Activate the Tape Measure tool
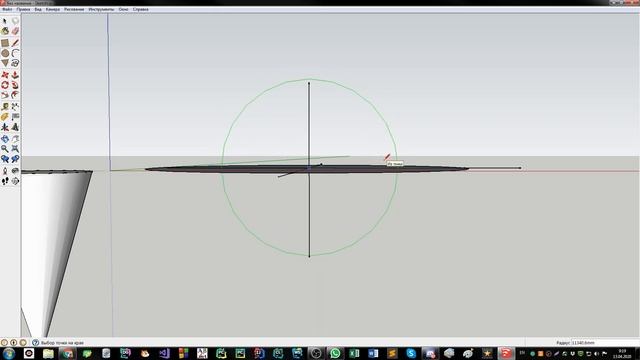640x360 pixels. coord(5,107)
